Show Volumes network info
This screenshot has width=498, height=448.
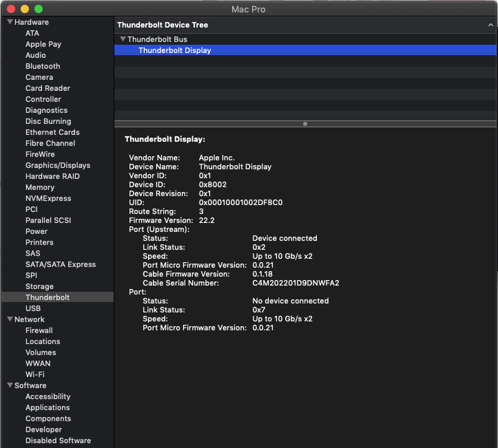tap(41, 352)
